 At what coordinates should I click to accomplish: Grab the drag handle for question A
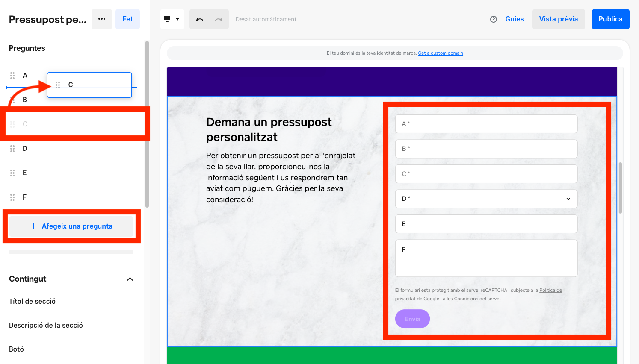[x=12, y=76]
